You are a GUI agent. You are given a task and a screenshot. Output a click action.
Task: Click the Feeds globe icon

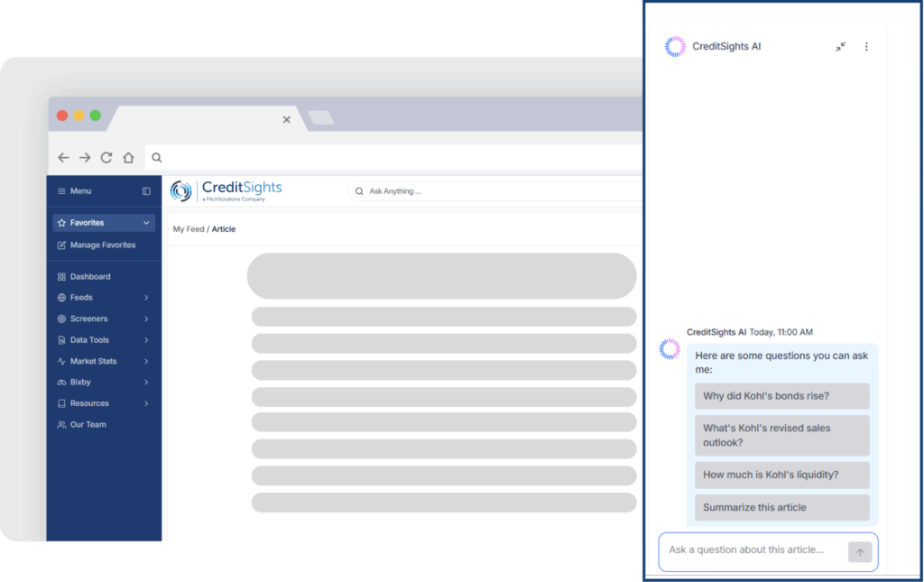click(61, 298)
